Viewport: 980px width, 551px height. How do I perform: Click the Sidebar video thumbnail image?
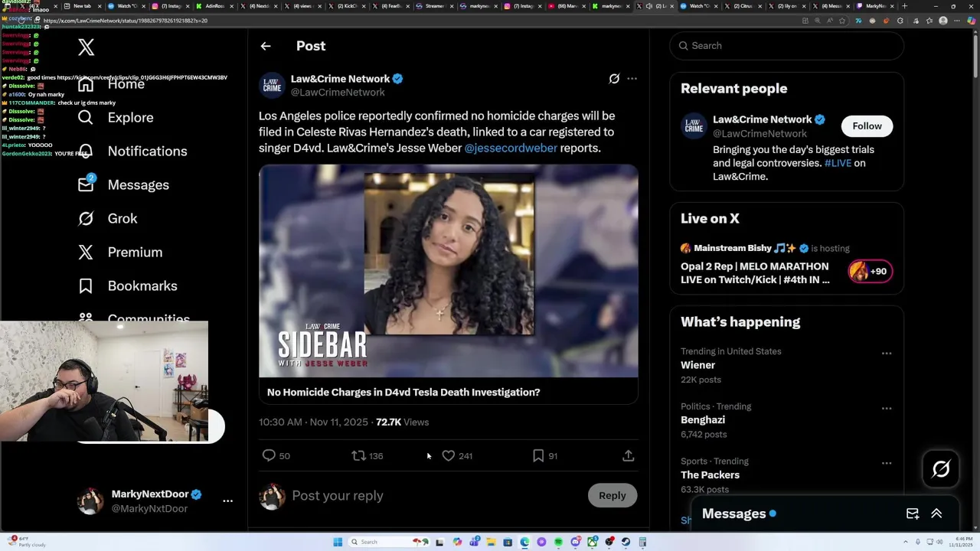pyautogui.click(x=448, y=272)
